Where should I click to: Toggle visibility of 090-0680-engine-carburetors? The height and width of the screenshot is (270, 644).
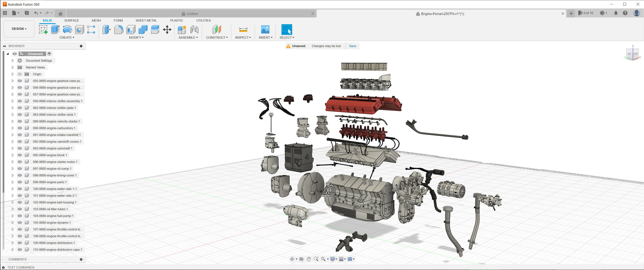20,128
